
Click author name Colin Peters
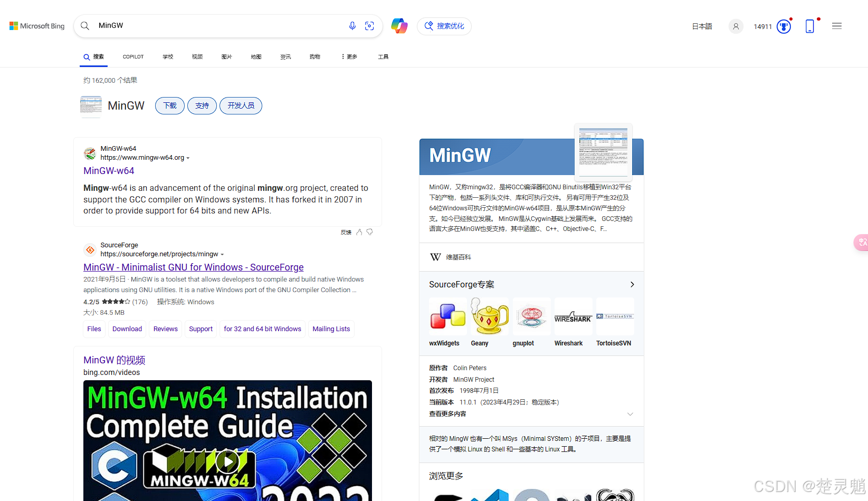click(x=470, y=368)
